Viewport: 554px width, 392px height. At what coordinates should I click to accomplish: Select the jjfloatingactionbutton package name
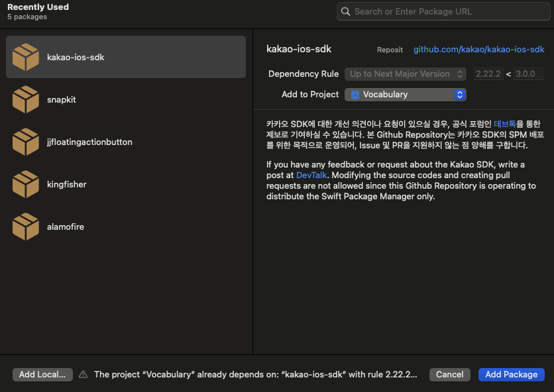tap(89, 142)
